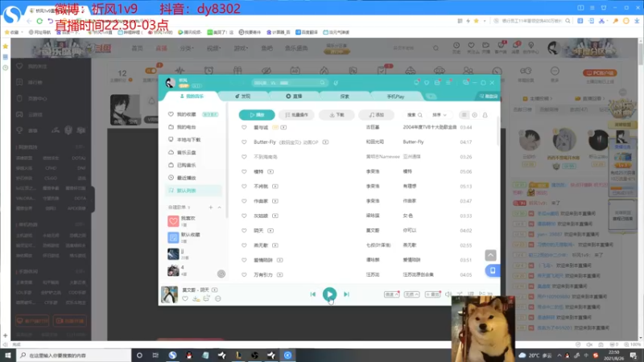Screen dimensions: 644x362
Task: Play the MV for 爱与诚
Action: click(x=283, y=127)
